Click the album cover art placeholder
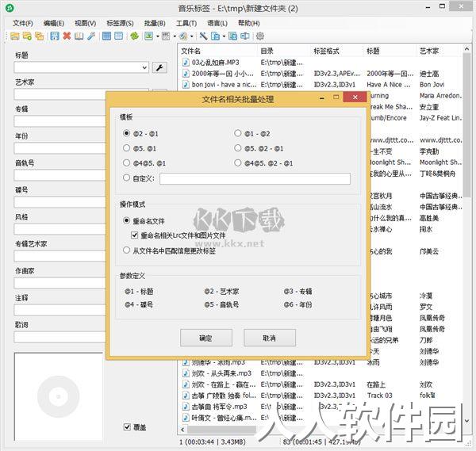 [59, 396]
